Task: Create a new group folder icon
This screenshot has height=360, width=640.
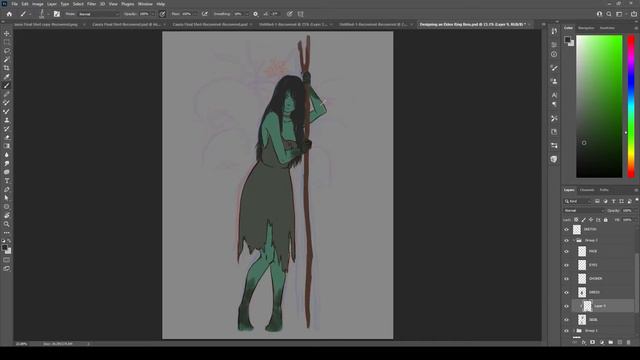Action: click(611, 342)
